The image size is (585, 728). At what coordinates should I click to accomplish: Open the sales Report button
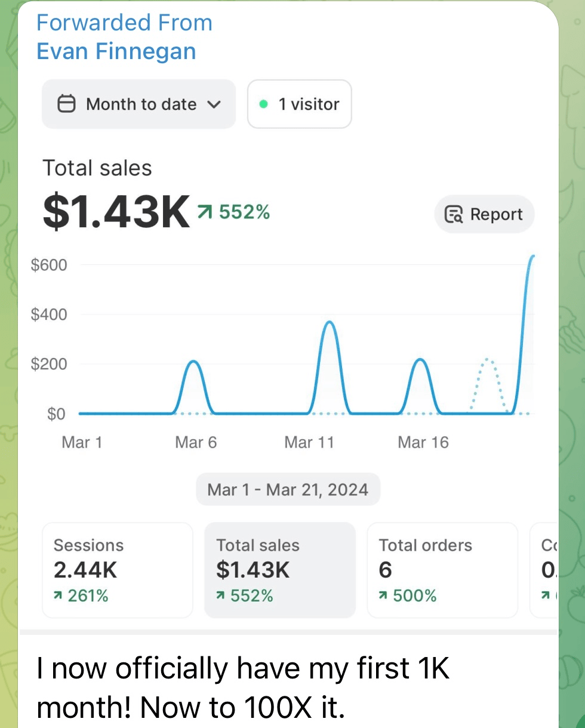(484, 214)
